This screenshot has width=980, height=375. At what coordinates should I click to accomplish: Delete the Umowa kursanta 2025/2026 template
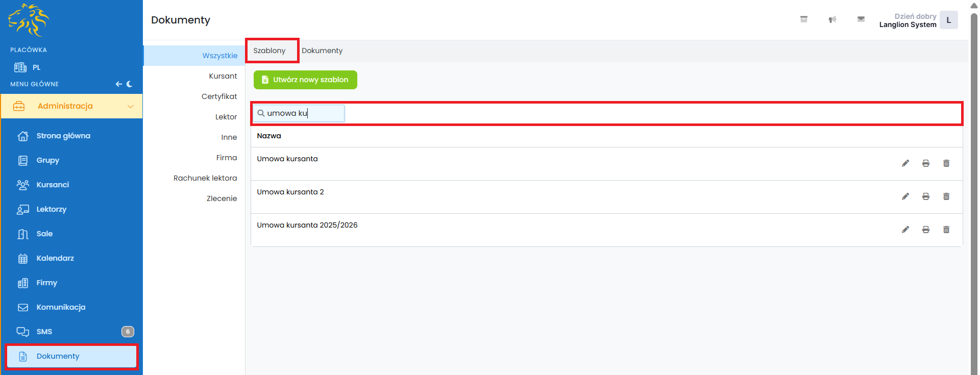click(x=946, y=230)
